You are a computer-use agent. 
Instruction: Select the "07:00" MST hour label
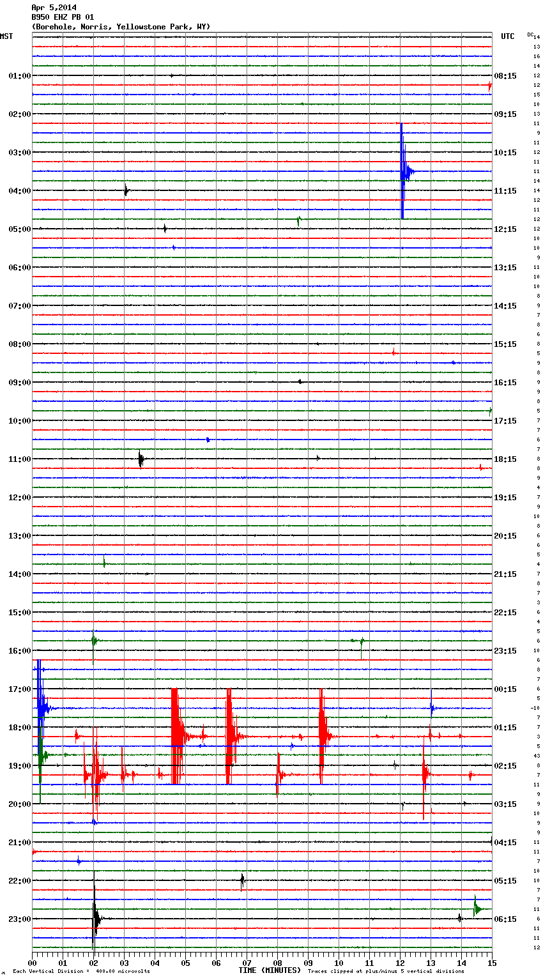pos(20,306)
